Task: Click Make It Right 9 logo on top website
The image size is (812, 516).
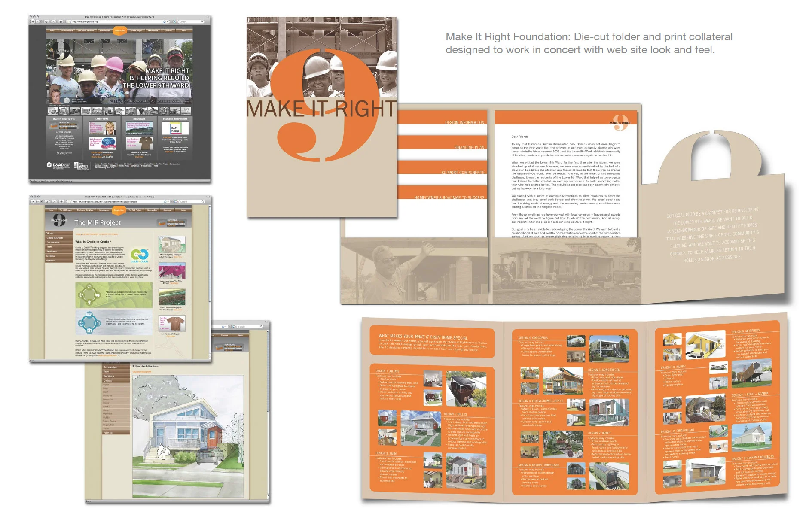Action: pos(60,52)
